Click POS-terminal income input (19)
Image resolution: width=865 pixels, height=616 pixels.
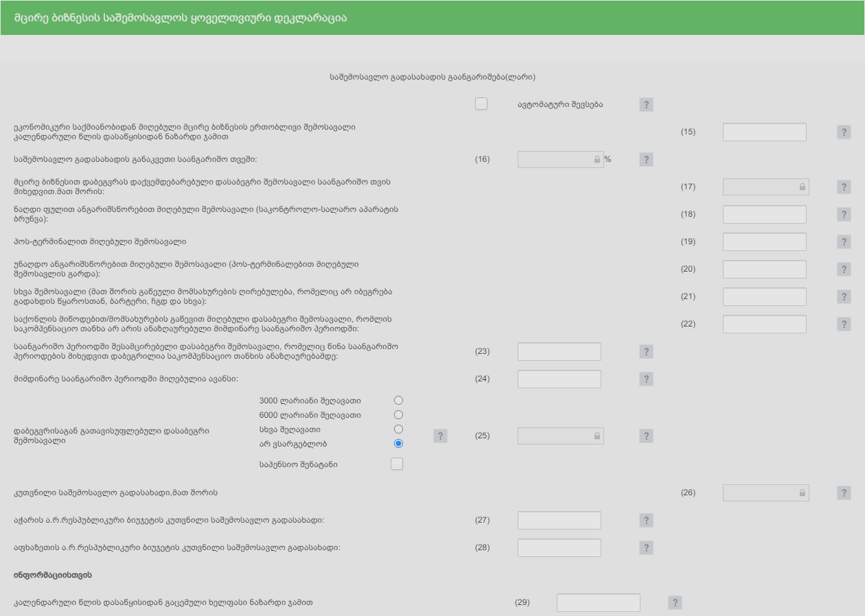click(x=765, y=241)
